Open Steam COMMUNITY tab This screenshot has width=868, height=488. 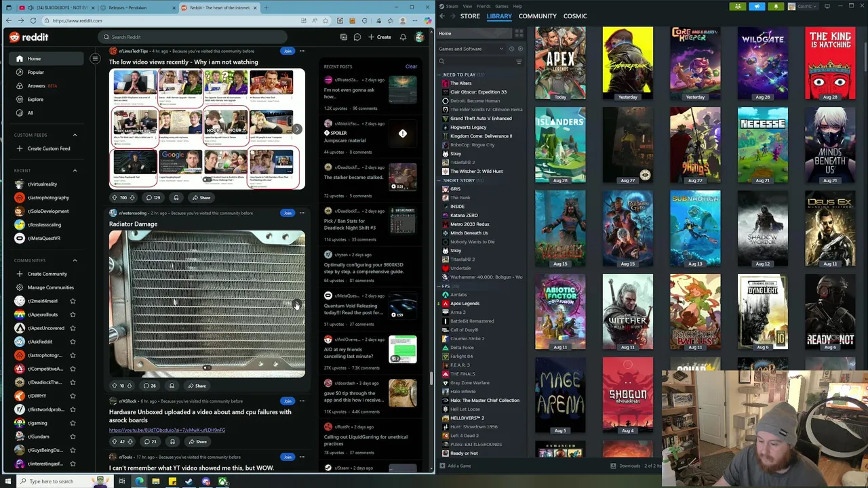(537, 16)
